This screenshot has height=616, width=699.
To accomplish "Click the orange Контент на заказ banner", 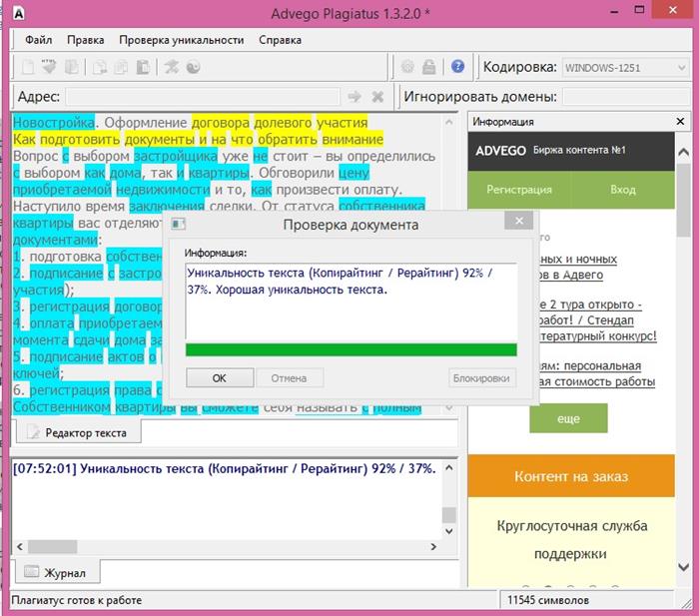I will coord(571,476).
